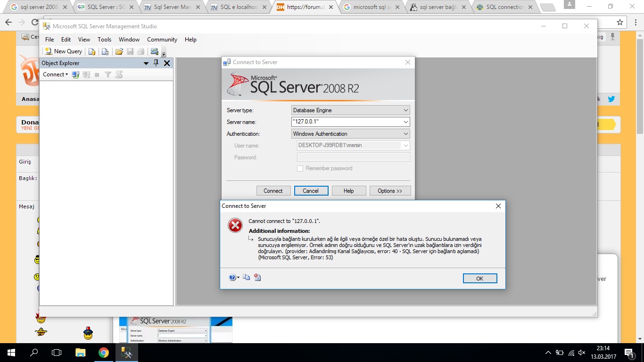Open the View menu

[84, 40]
